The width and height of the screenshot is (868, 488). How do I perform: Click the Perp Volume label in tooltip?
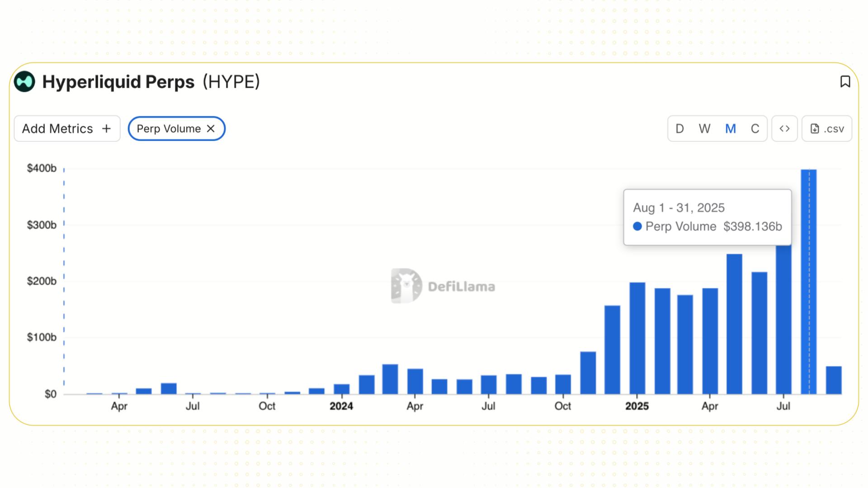tap(681, 226)
